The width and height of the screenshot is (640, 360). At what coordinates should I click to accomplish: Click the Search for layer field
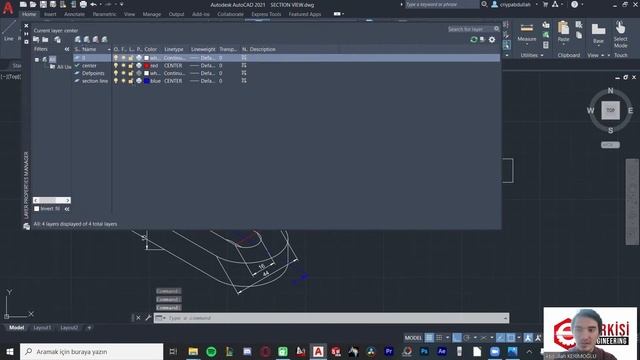(473, 29)
